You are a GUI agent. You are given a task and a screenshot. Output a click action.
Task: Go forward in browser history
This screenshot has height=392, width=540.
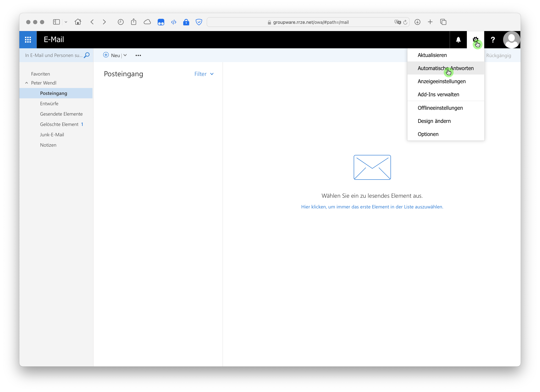[104, 22]
